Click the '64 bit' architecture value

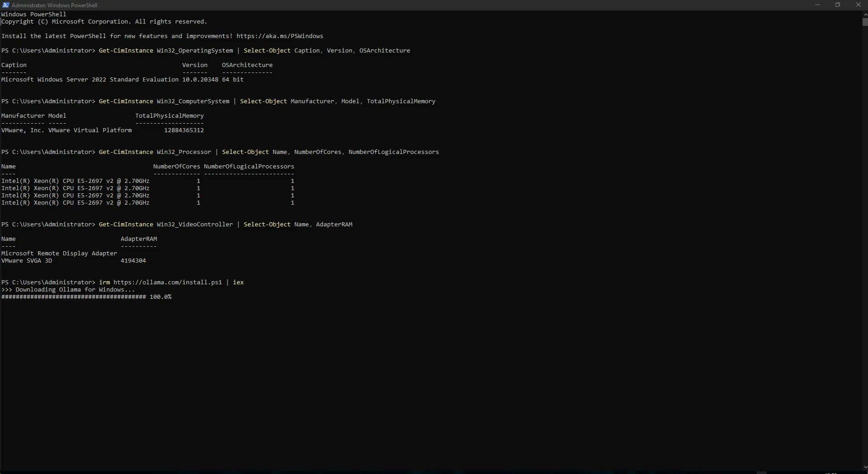[232, 80]
